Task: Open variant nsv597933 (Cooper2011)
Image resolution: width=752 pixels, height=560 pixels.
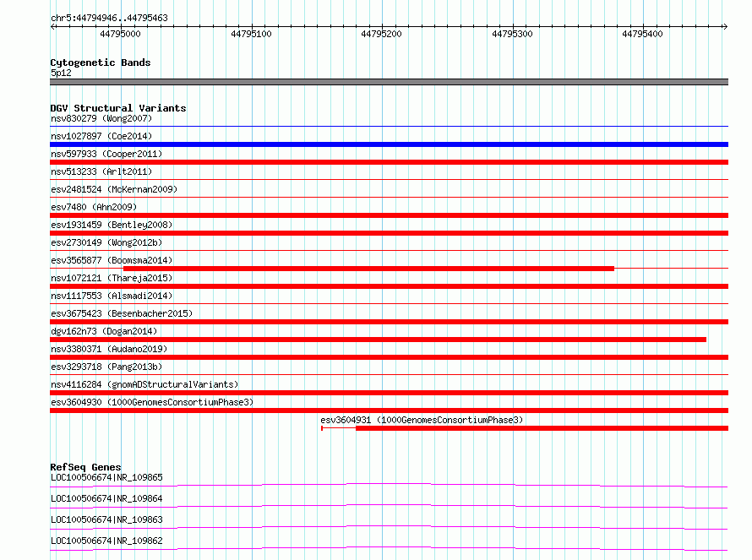Action: pyautogui.click(x=106, y=154)
